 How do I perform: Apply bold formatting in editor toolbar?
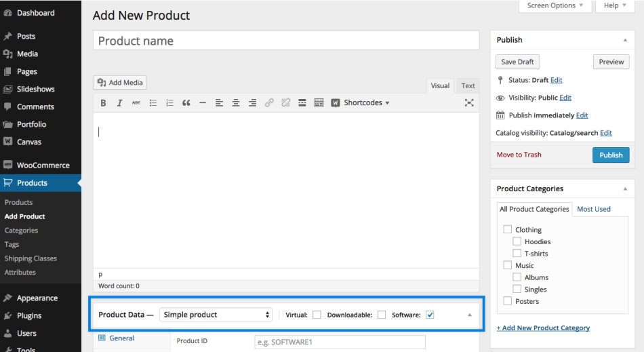click(x=103, y=103)
